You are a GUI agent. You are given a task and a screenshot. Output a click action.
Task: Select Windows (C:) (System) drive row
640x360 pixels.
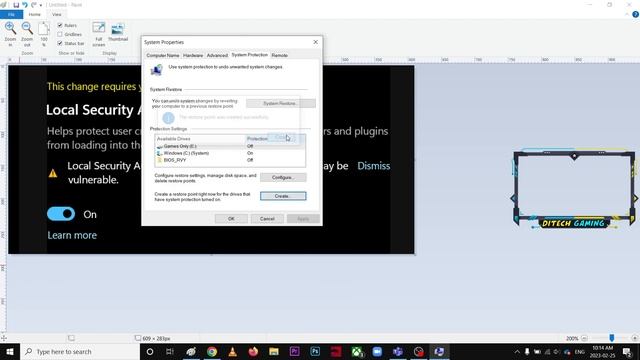(230, 153)
